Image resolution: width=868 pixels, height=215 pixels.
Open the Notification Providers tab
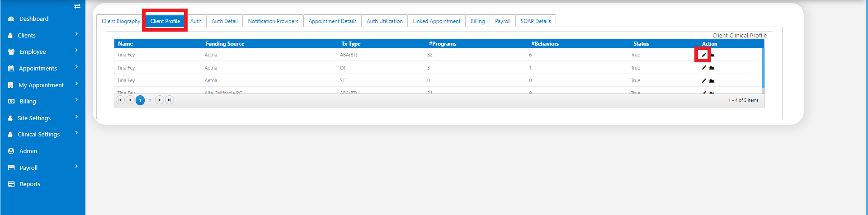[x=273, y=21]
